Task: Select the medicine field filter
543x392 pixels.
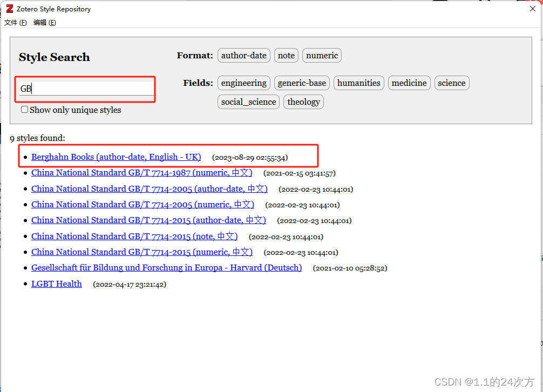Action: [409, 83]
